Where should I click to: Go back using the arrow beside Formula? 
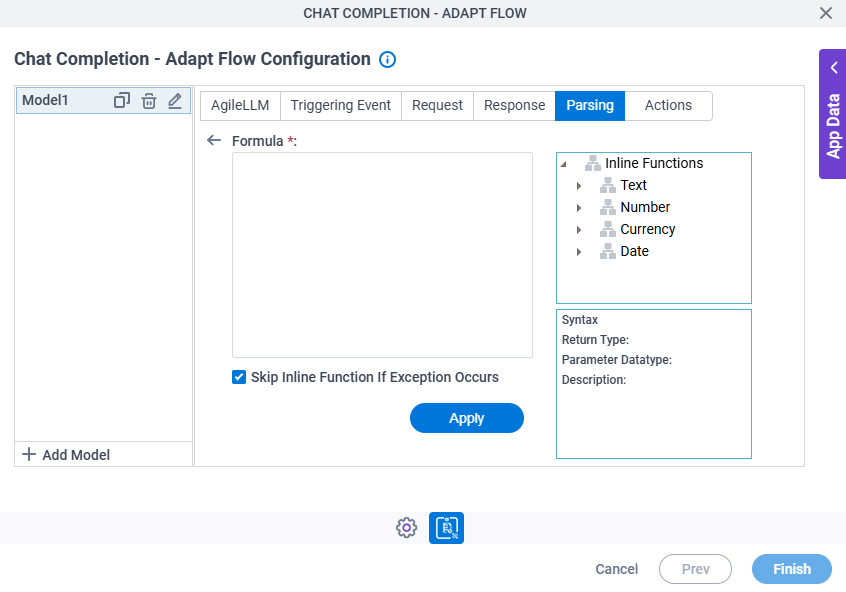[214, 140]
